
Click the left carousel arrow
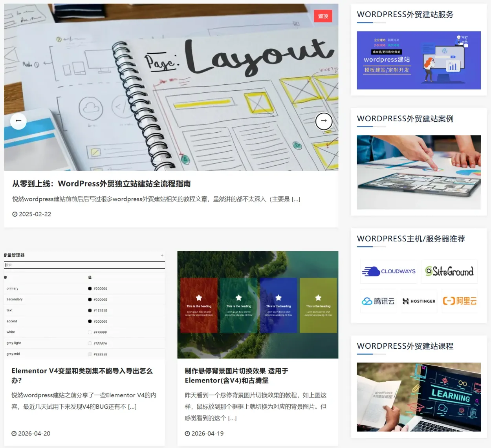coord(18,121)
